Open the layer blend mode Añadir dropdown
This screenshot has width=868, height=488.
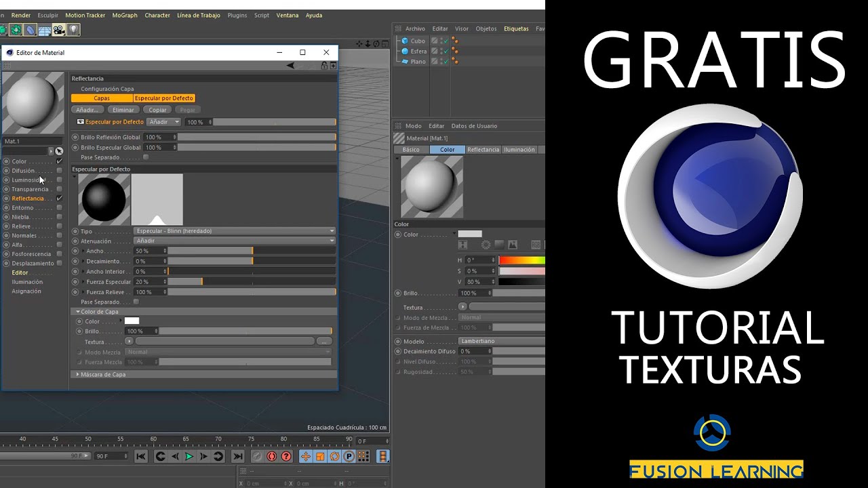point(163,122)
